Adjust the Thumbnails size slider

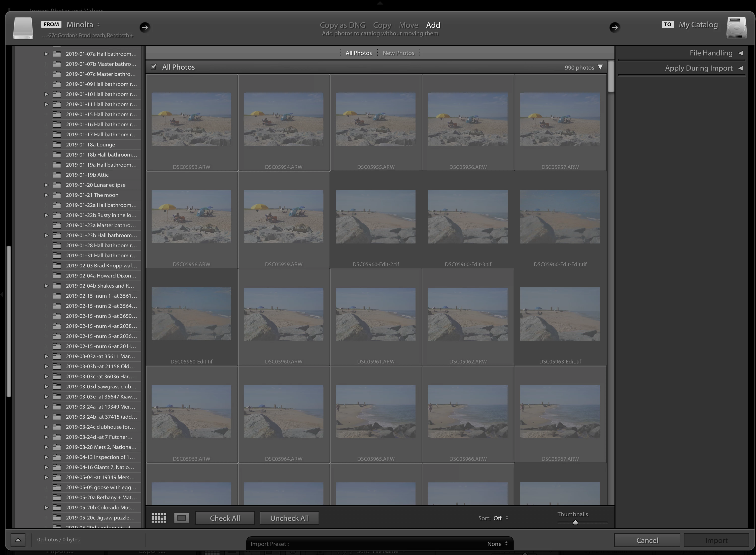[575, 522]
